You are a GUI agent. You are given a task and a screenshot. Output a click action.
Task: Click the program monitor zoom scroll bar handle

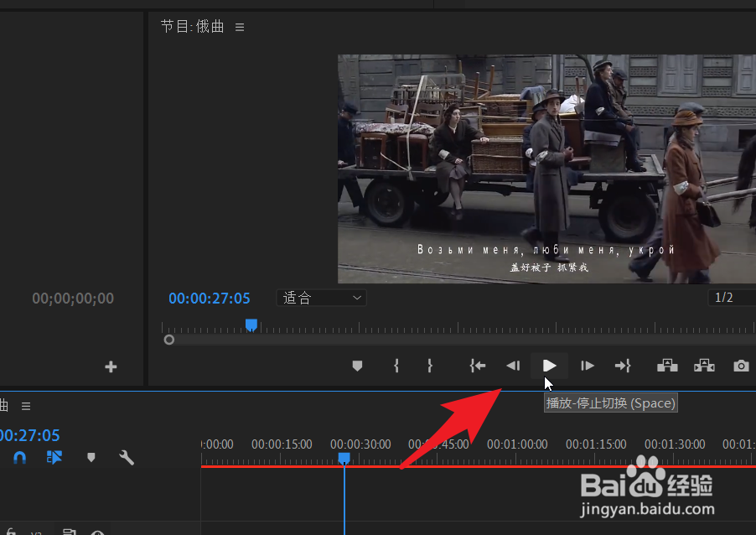click(168, 340)
